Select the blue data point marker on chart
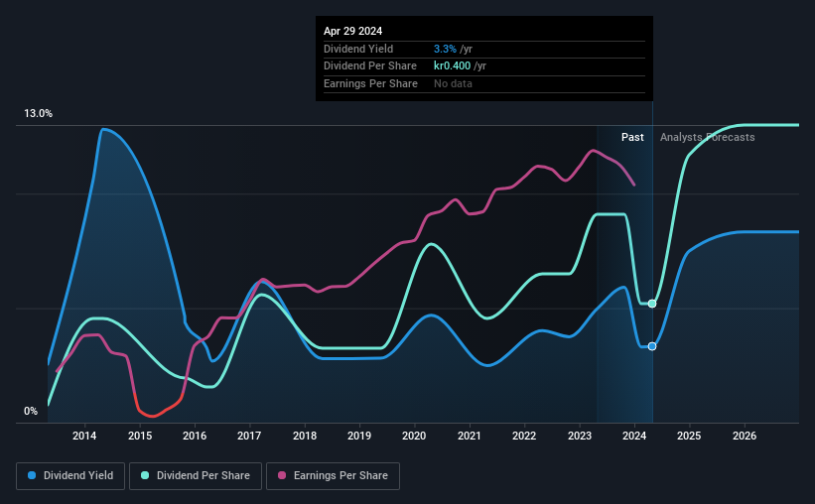Image resolution: width=815 pixels, height=504 pixels. [x=652, y=346]
